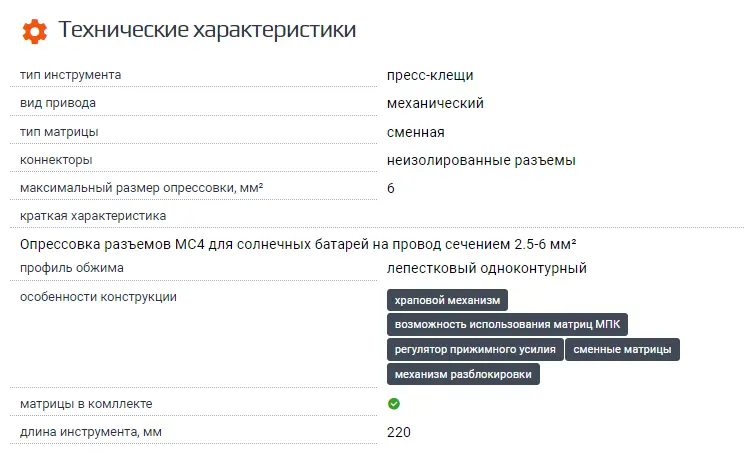754x472 pixels.
Task: Click the сменная matrix type value
Action: pos(415,132)
